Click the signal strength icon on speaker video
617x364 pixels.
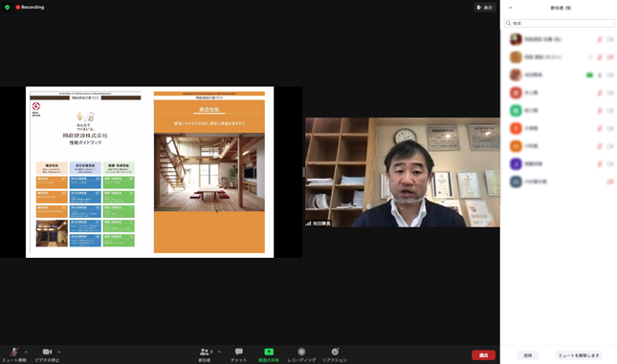click(308, 224)
